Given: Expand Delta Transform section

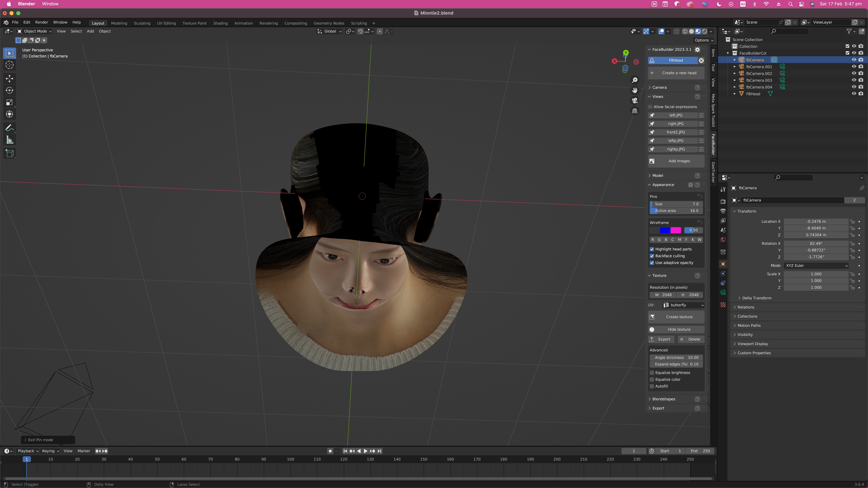Looking at the screenshot, I should (756, 298).
